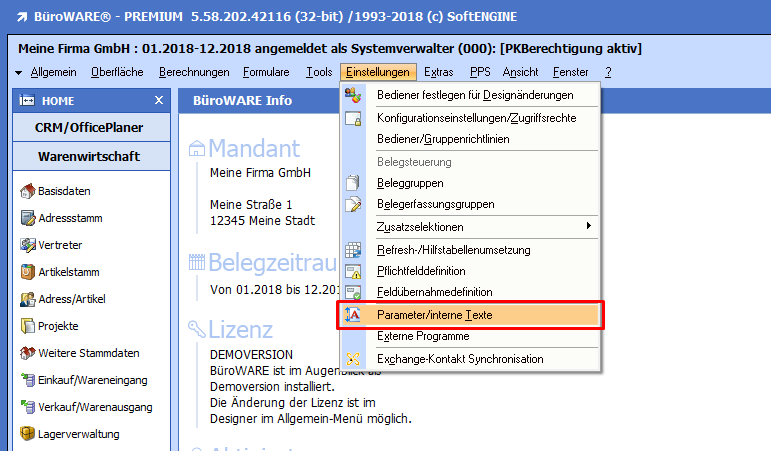Select Bediener/Gruppenrichtlinien entry

[x=443, y=139]
